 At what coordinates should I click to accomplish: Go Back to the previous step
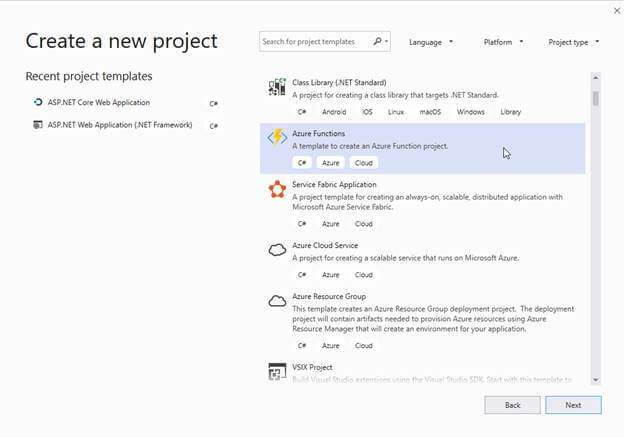512,405
